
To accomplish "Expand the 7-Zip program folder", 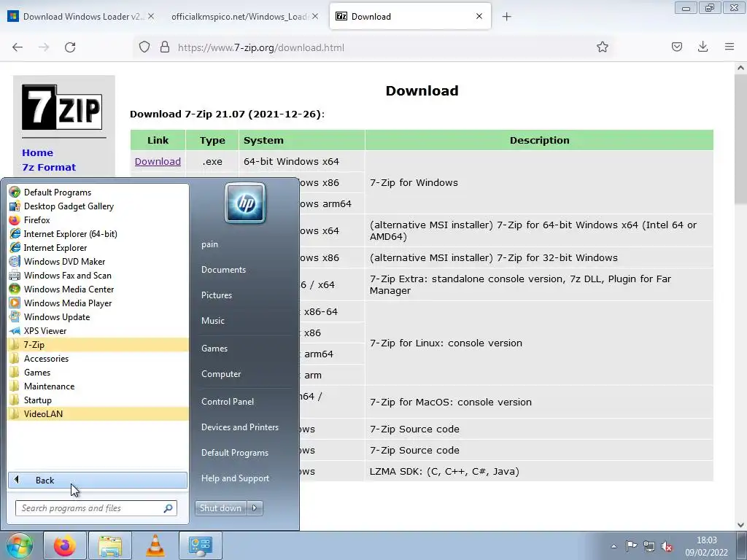I will 98,344.
